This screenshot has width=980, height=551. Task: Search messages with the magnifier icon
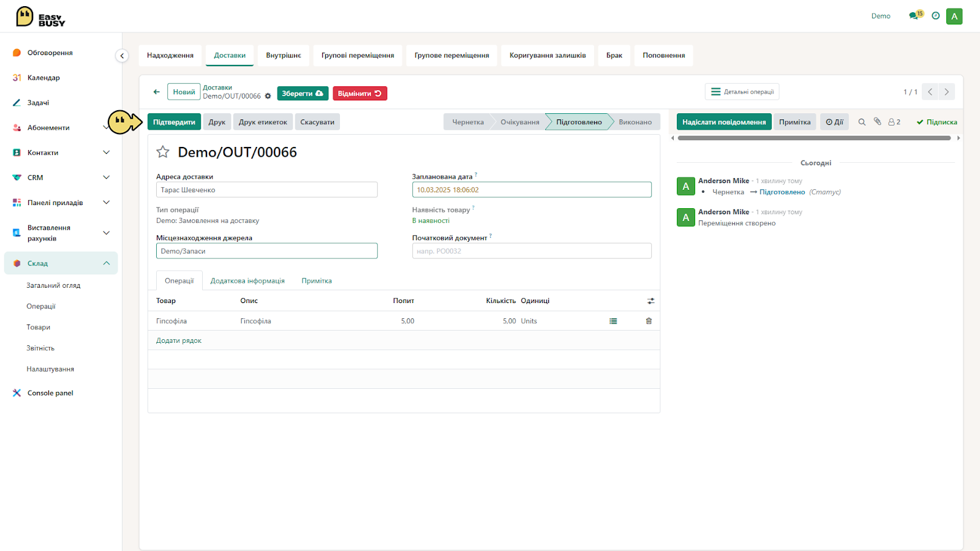click(862, 122)
